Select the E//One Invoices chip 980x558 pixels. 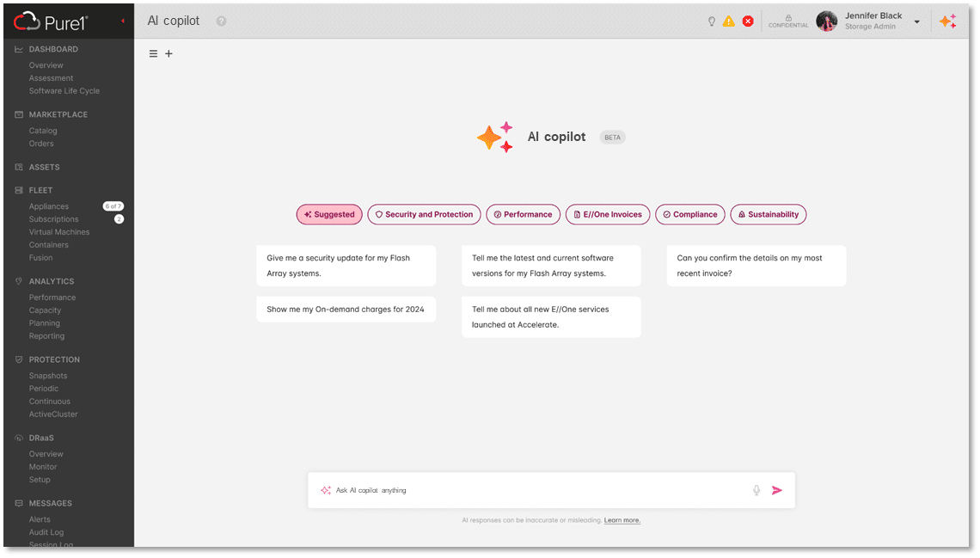pos(607,215)
